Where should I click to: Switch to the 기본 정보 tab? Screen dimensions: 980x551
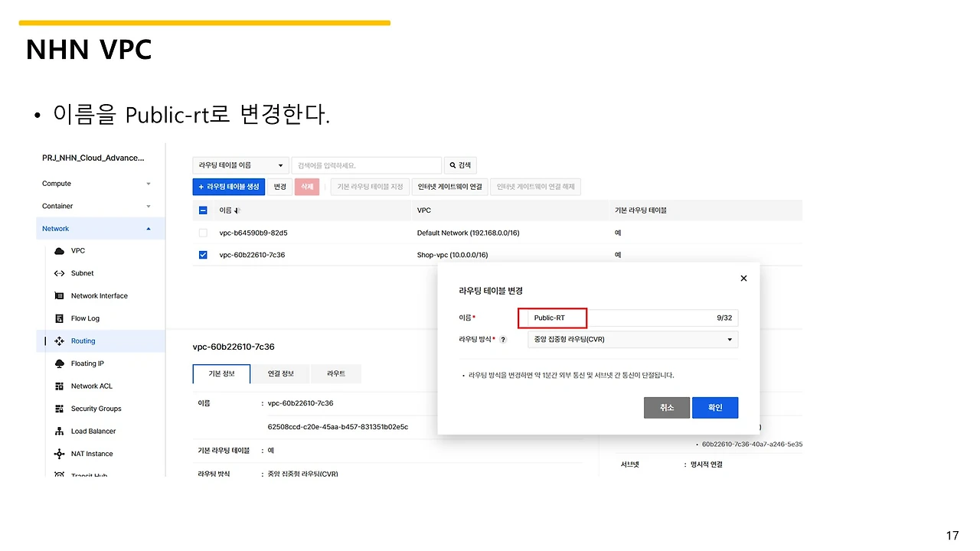point(220,373)
